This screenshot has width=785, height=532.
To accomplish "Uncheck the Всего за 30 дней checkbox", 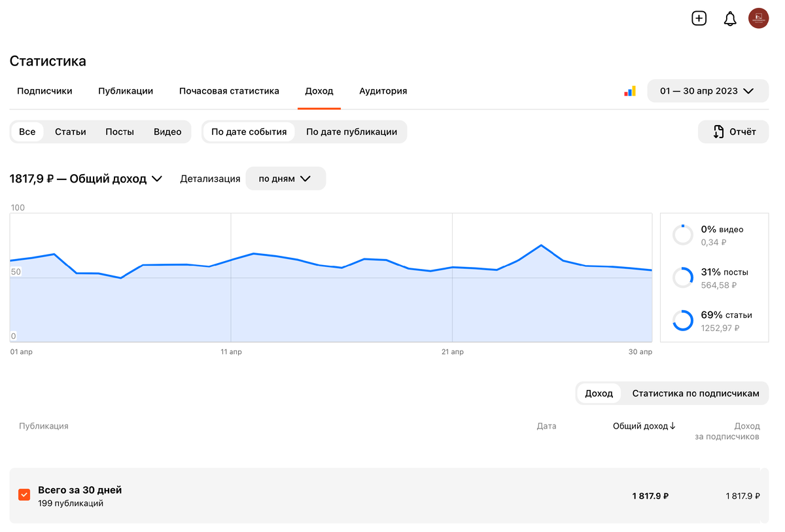I will [x=24, y=495].
